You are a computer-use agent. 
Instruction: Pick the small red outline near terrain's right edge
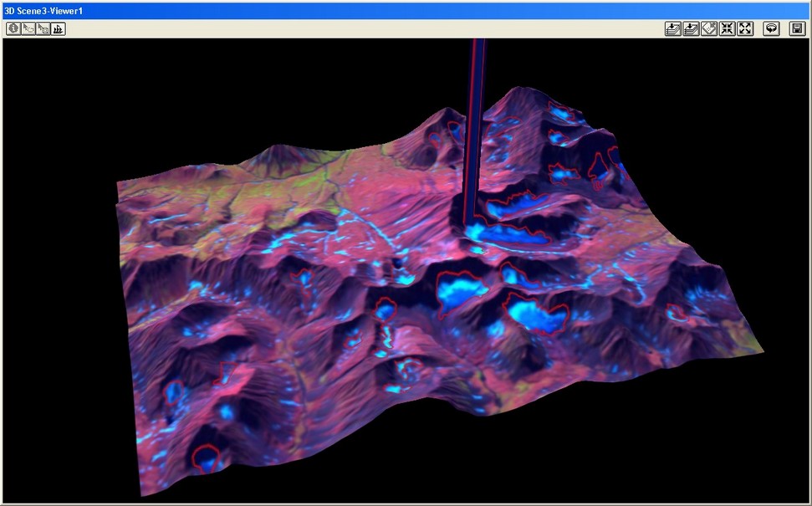coord(676,313)
